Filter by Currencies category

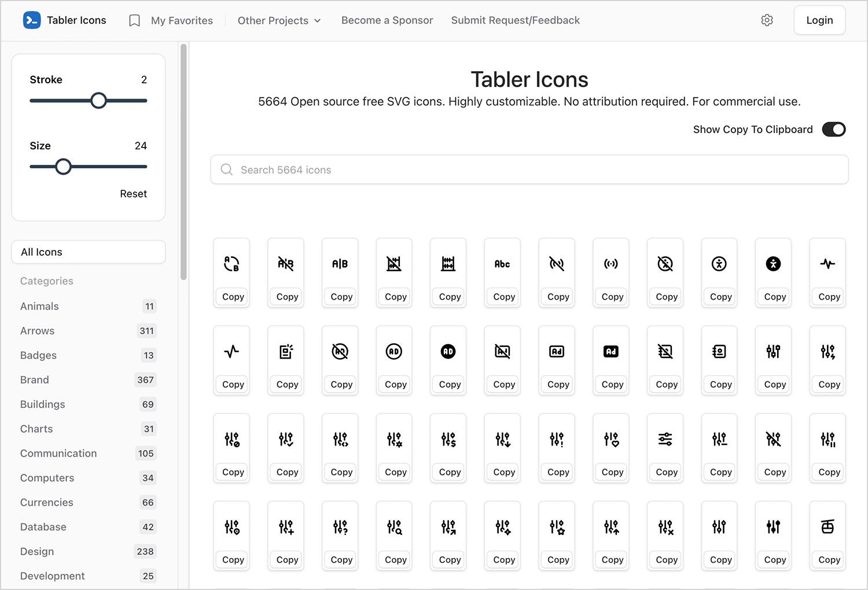89,503
